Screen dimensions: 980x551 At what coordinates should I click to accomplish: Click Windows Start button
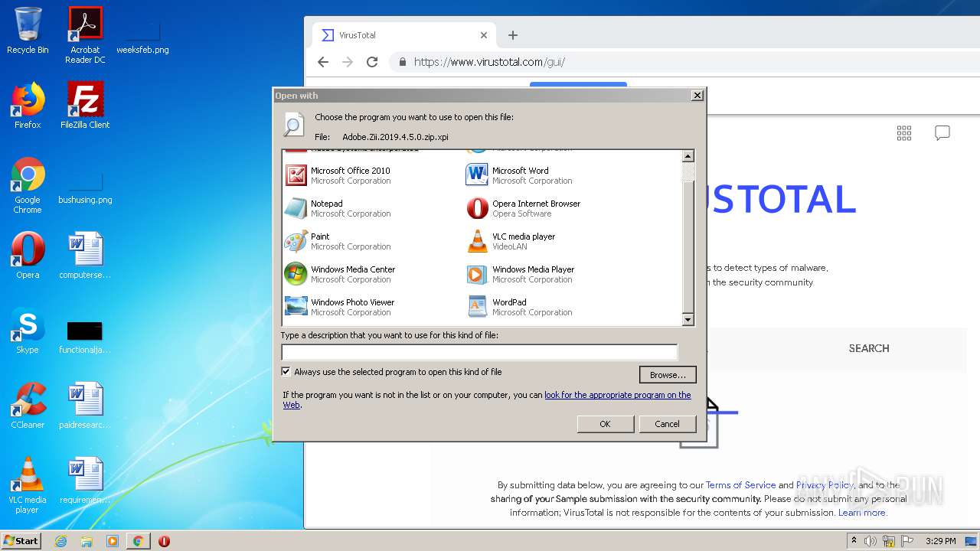[21, 541]
